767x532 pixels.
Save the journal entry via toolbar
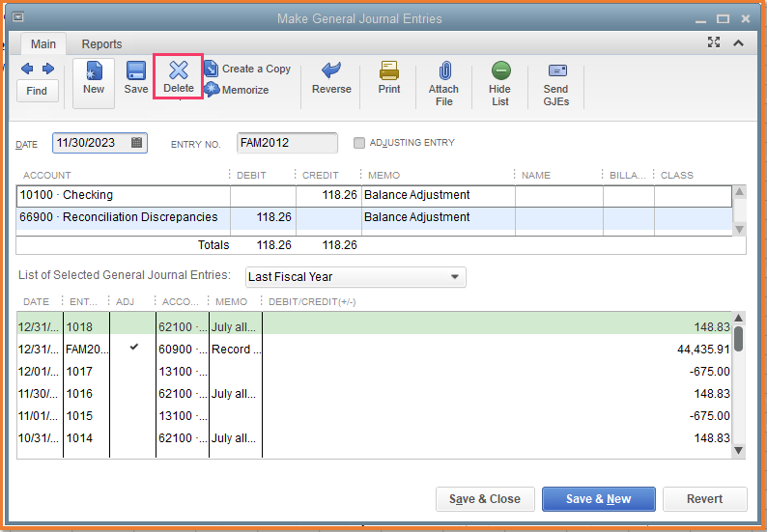[136, 78]
